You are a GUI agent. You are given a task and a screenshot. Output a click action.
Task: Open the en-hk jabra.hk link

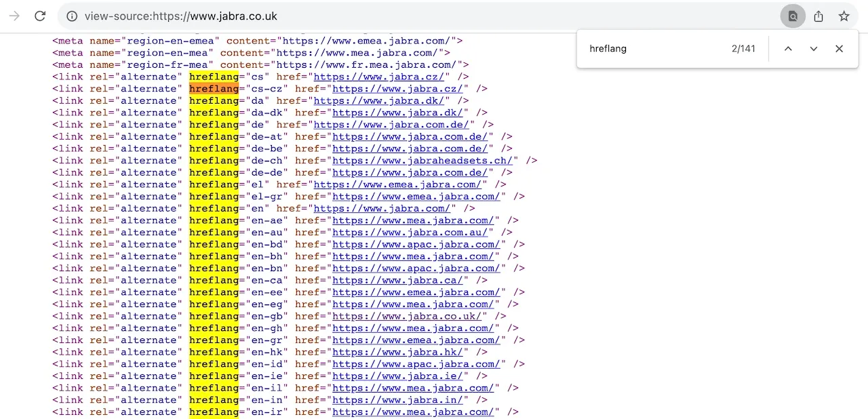click(397, 352)
